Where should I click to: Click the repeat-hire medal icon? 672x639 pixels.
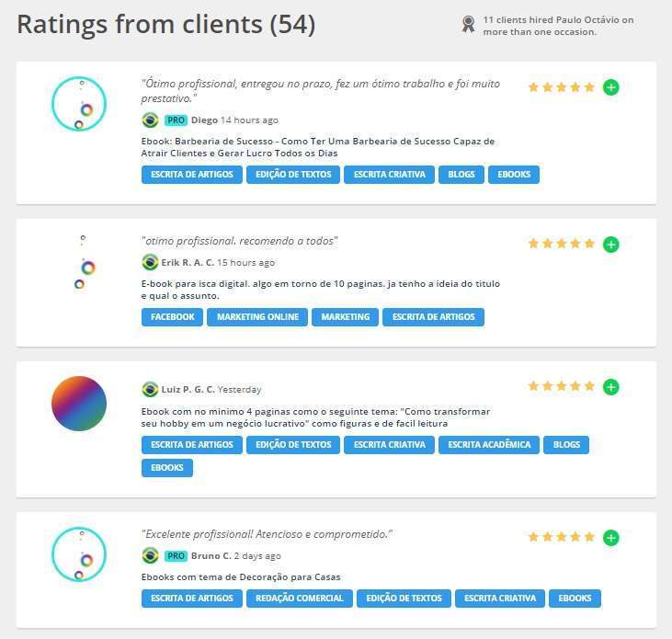pyautogui.click(x=469, y=25)
